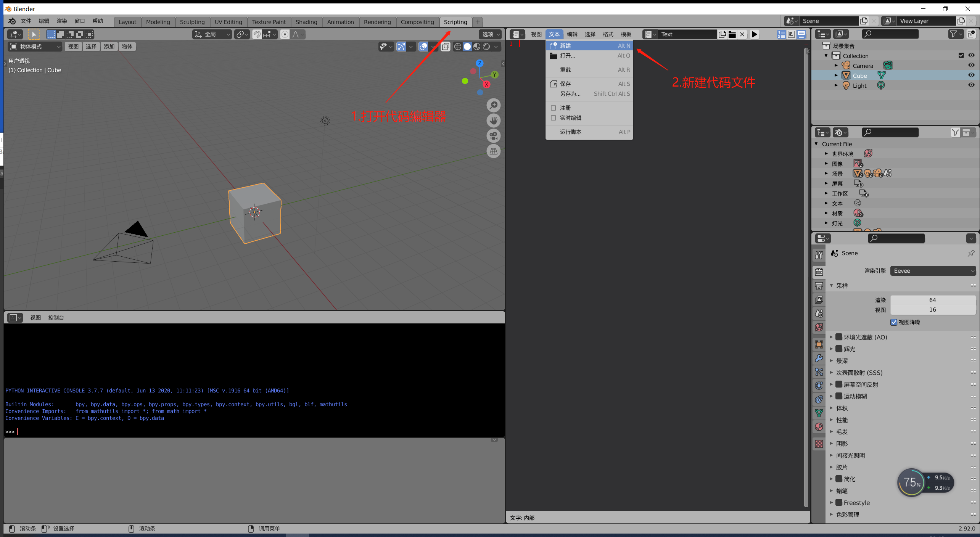The width and height of the screenshot is (980, 537).
Task: Enable the 环境光遮蔽 (AO) checkbox
Action: pos(839,337)
